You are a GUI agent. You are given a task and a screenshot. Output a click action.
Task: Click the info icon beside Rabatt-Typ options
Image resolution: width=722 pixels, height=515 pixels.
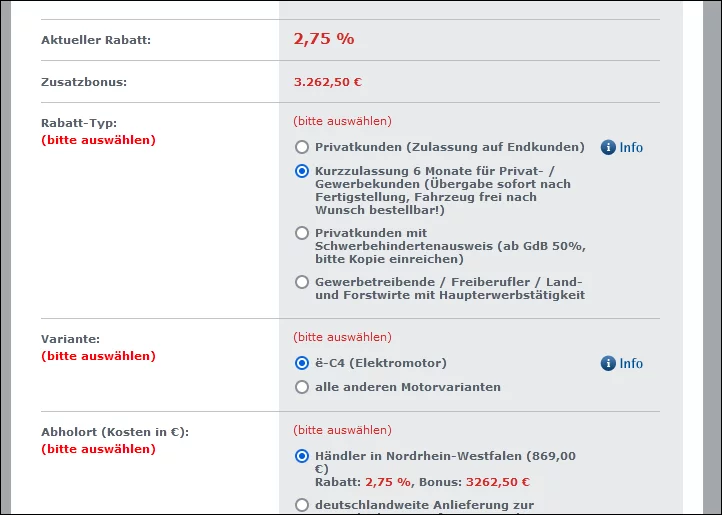point(607,147)
